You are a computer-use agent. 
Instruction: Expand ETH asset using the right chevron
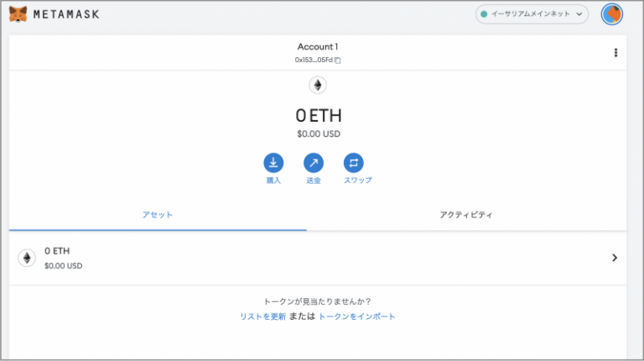(614, 258)
